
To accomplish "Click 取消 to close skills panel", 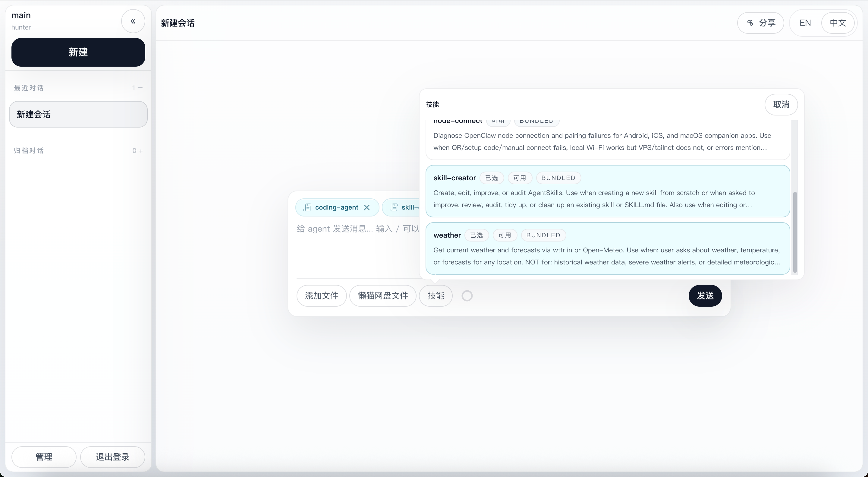I will coord(781,105).
